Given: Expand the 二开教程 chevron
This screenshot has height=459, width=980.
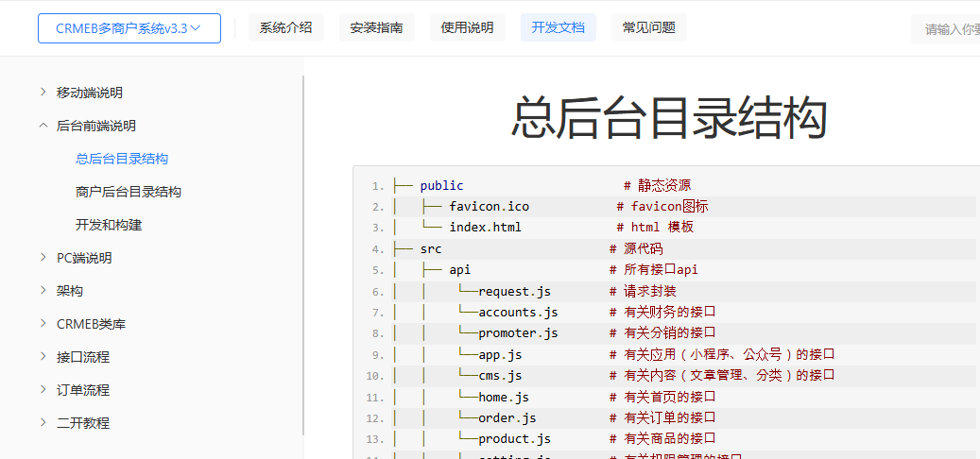Looking at the screenshot, I should tap(43, 422).
